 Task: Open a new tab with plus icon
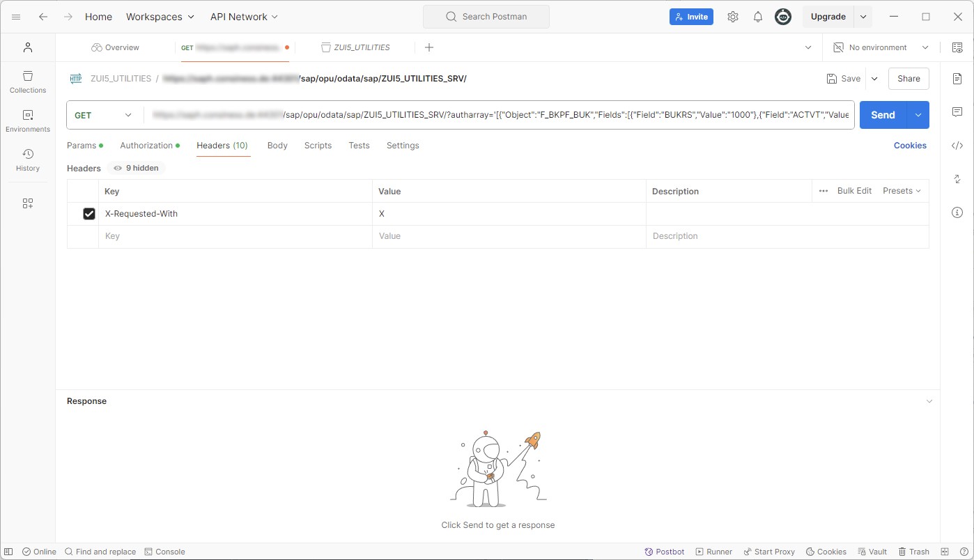click(x=429, y=47)
